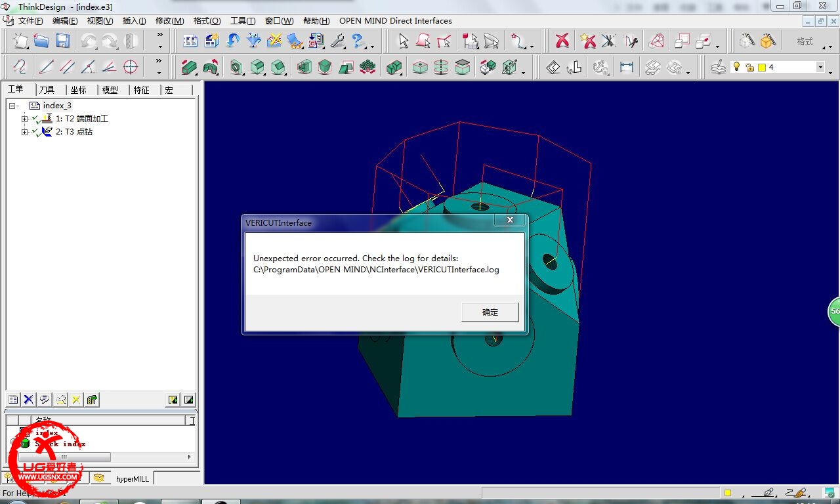Click the revolved solid icon

[211, 67]
